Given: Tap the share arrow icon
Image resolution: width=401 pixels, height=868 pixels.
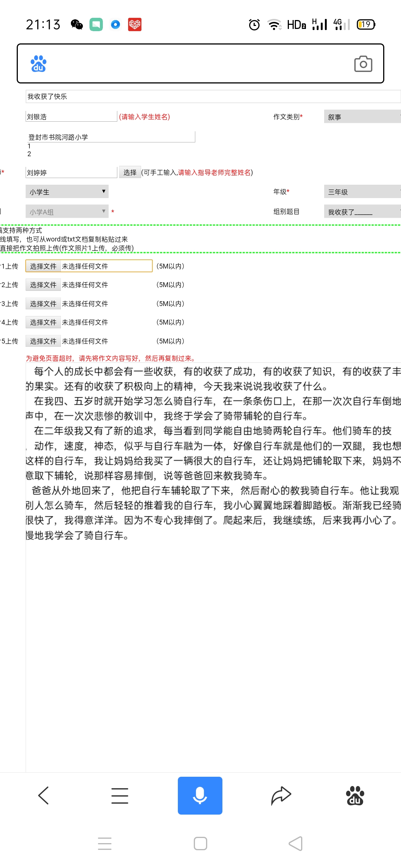Looking at the screenshot, I should (281, 795).
